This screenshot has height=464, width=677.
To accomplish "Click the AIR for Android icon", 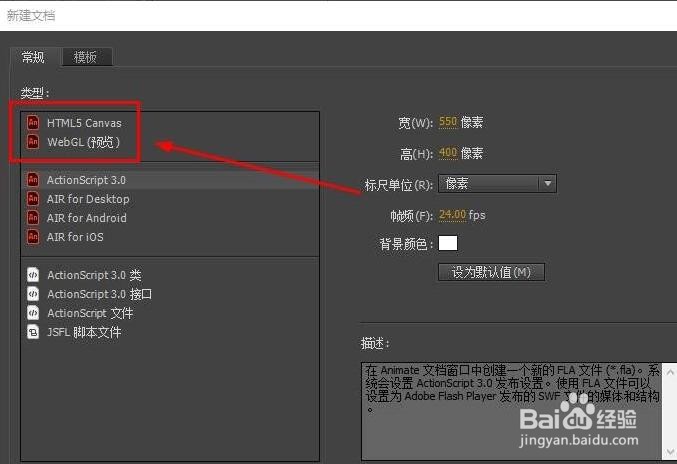I will (33, 218).
